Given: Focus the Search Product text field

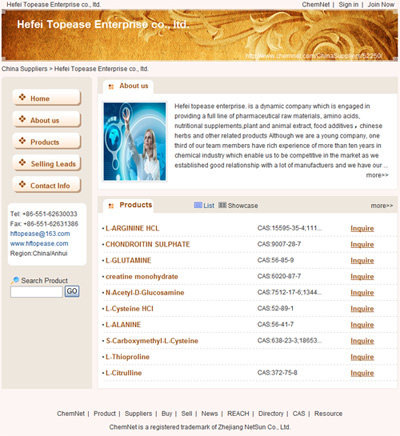Looking at the screenshot, I should pyautogui.click(x=36, y=292).
